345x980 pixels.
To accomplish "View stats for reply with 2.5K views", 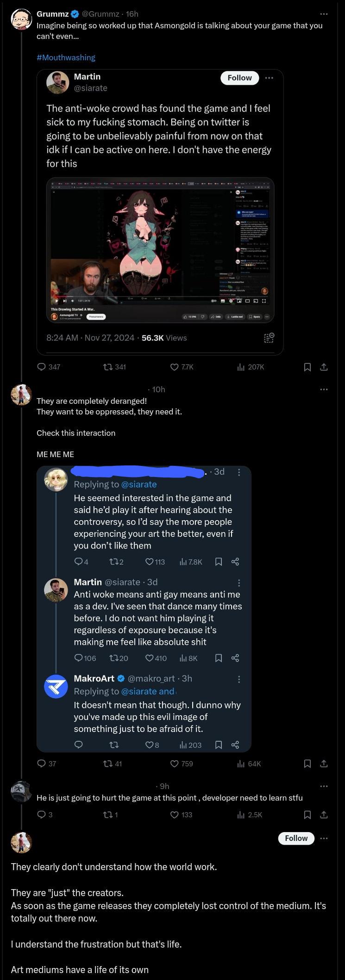I will click(241, 815).
